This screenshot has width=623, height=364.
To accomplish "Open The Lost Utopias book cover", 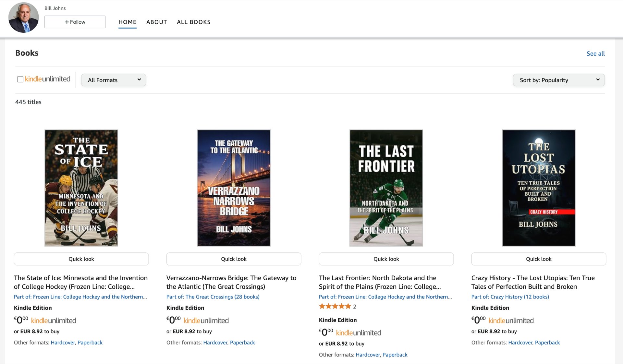I will coord(539,188).
